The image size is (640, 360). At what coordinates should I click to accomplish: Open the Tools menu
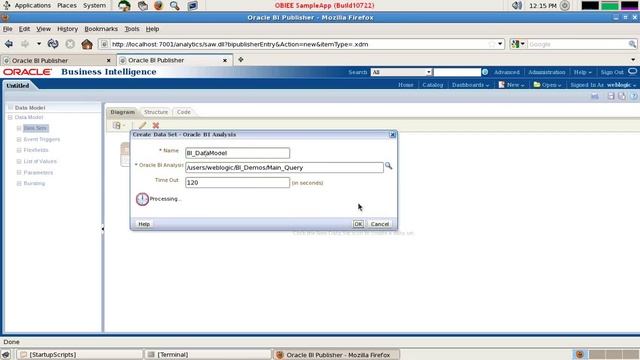click(x=132, y=29)
